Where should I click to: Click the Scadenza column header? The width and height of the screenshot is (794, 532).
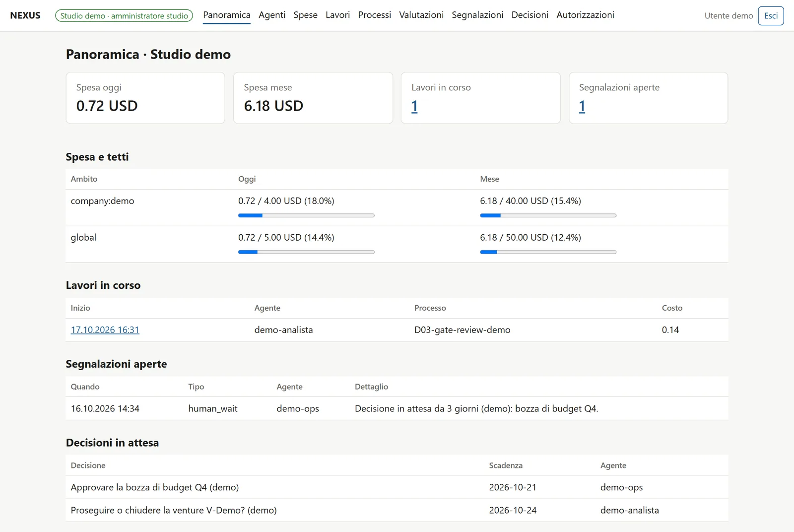(x=505, y=465)
